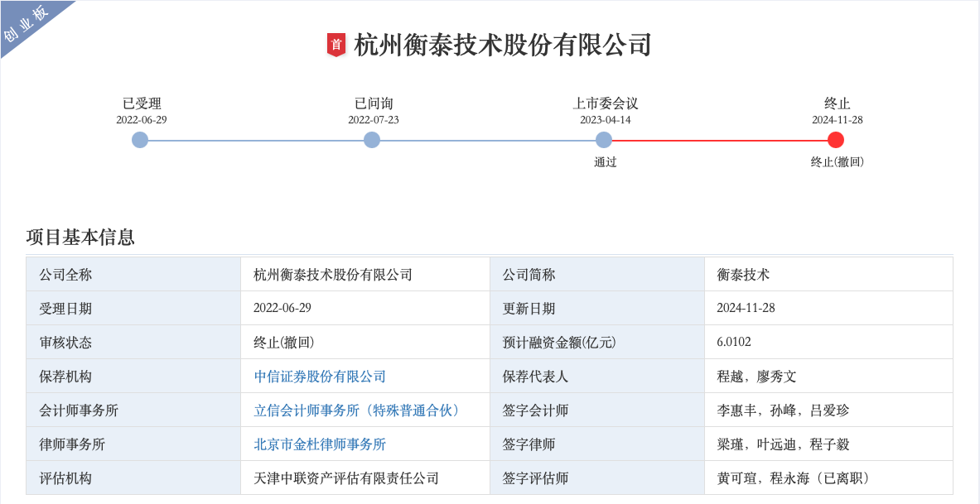Click the 2024-11-28 date under 终止
This screenshot has height=504, width=980.
837,120
